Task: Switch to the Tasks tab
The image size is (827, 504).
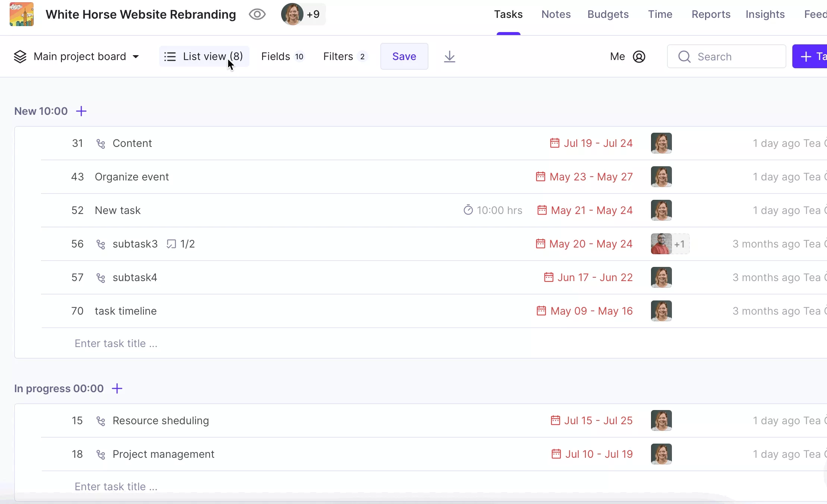Action: pyautogui.click(x=508, y=14)
